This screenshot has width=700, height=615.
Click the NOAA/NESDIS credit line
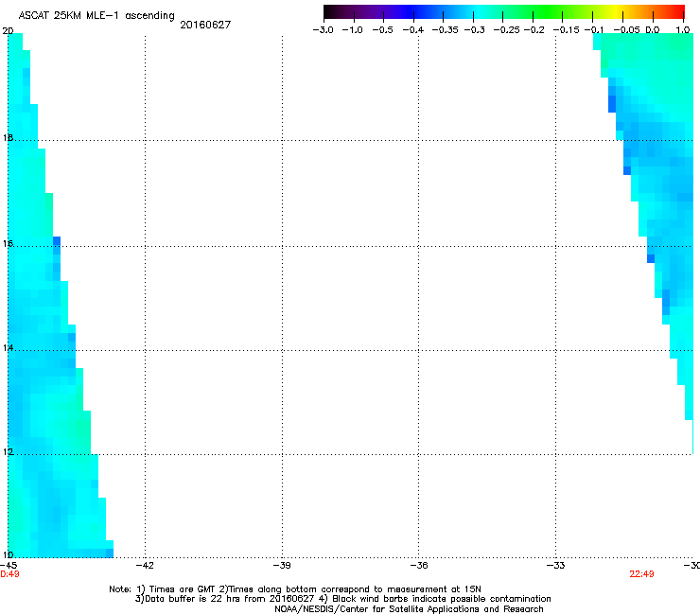409,609
